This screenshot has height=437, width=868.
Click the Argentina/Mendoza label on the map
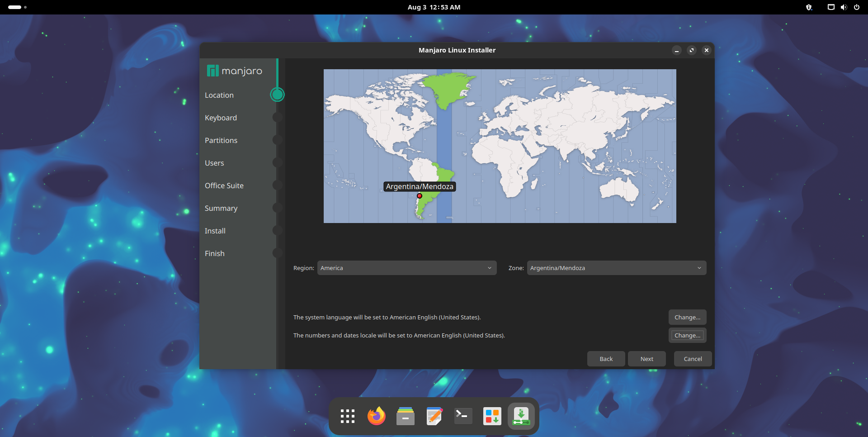pos(420,186)
